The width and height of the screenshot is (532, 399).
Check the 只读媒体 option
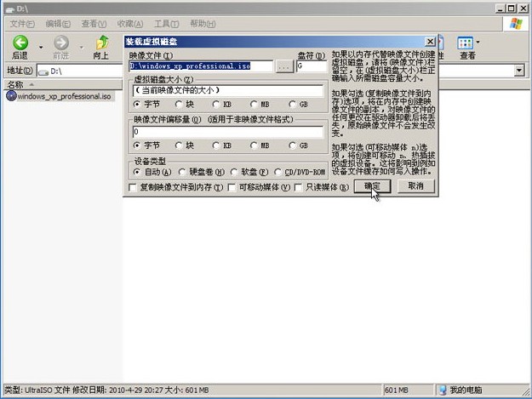pyautogui.click(x=298, y=186)
